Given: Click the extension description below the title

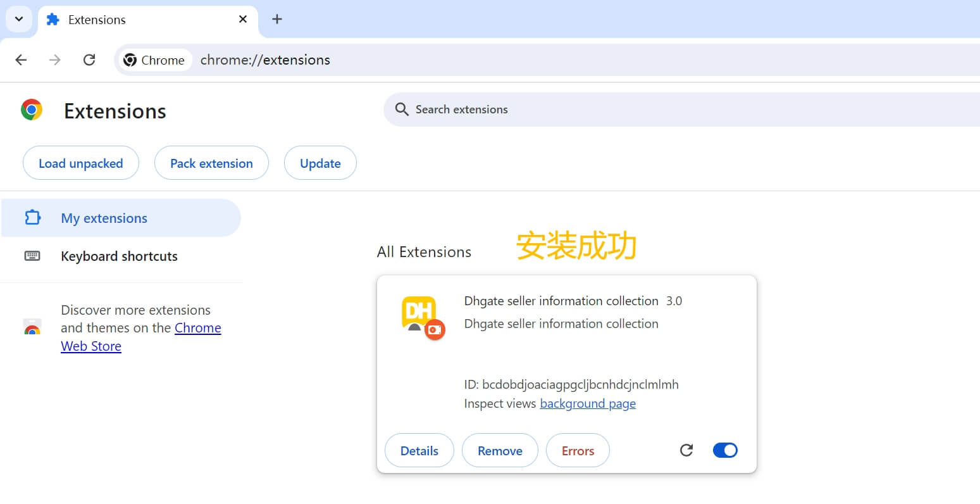Looking at the screenshot, I should [561, 324].
